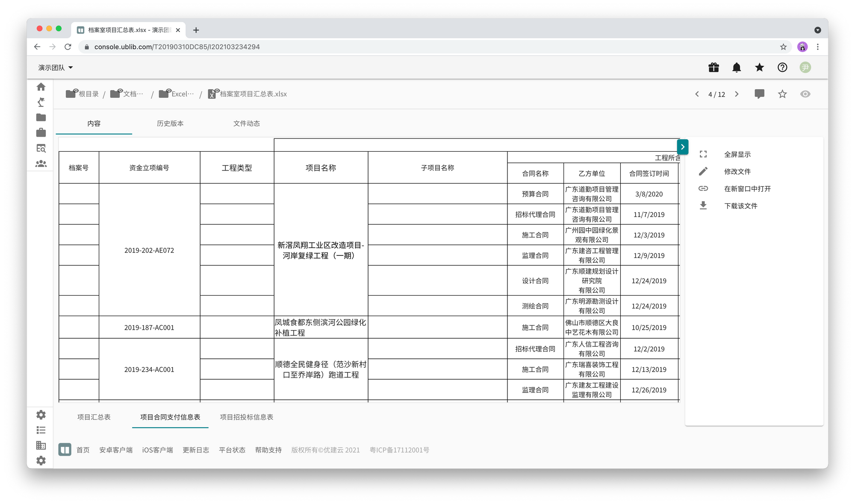Screen dimensions: 855x504
Task: Expand the 演示团队 team dropdown
Action: point(56,67)
